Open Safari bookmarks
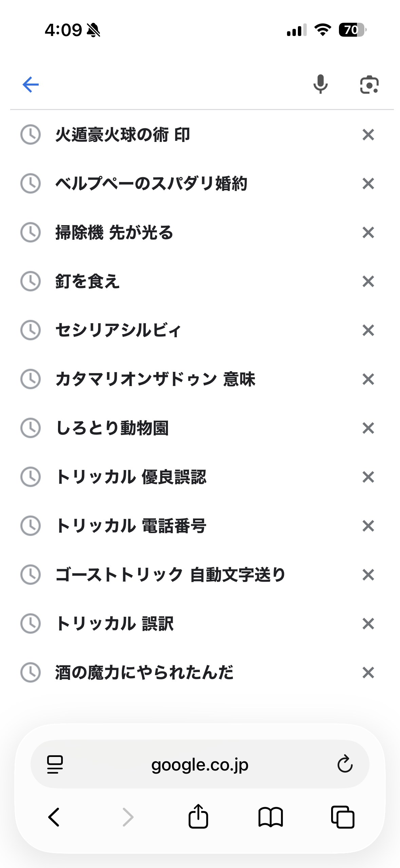The width and height of the screenshot is (400, 868). [270, 817]
